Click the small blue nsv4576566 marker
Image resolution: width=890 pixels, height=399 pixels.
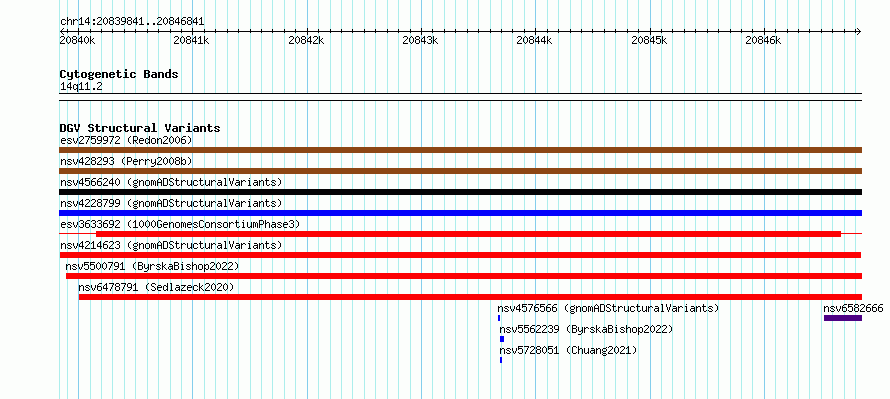(499, 318)
